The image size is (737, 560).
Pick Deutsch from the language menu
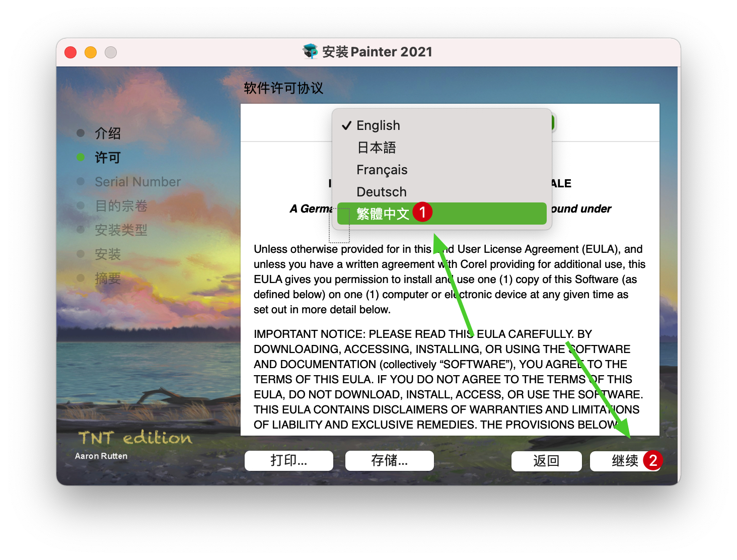381,192
